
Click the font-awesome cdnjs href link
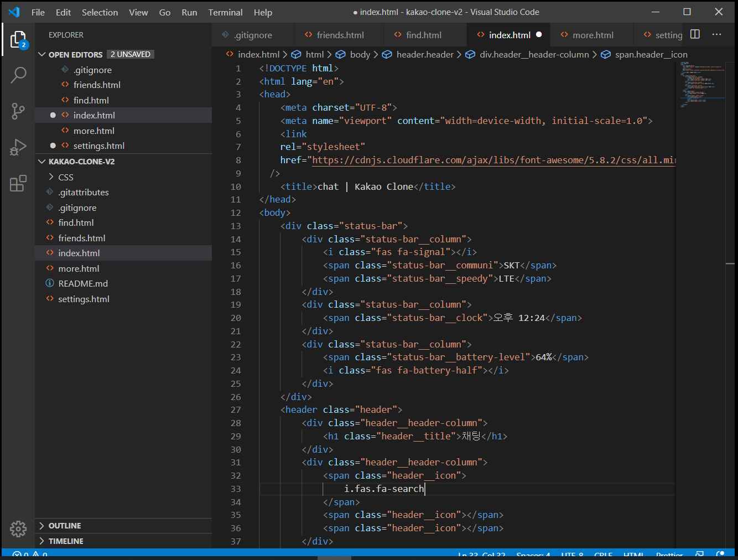click(493, 160)
